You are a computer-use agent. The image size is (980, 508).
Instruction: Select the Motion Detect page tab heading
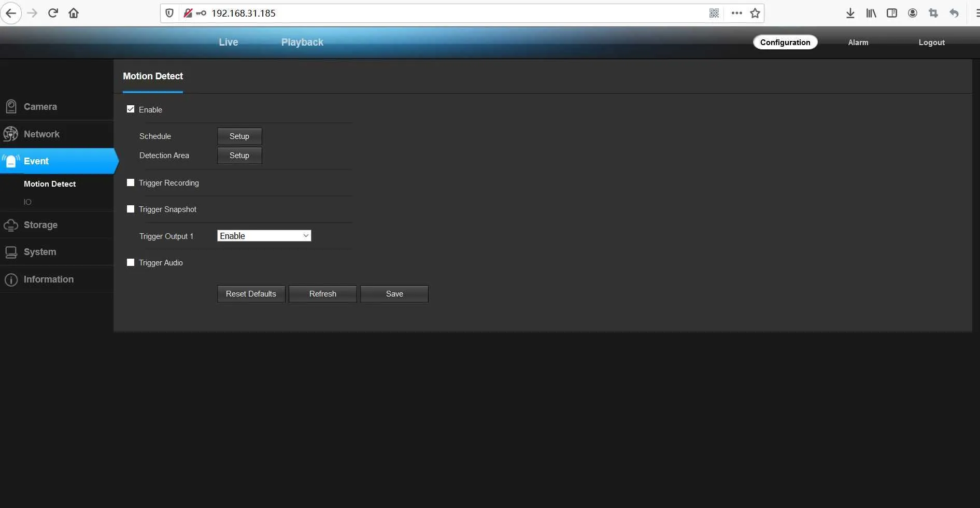pos(153,76)
